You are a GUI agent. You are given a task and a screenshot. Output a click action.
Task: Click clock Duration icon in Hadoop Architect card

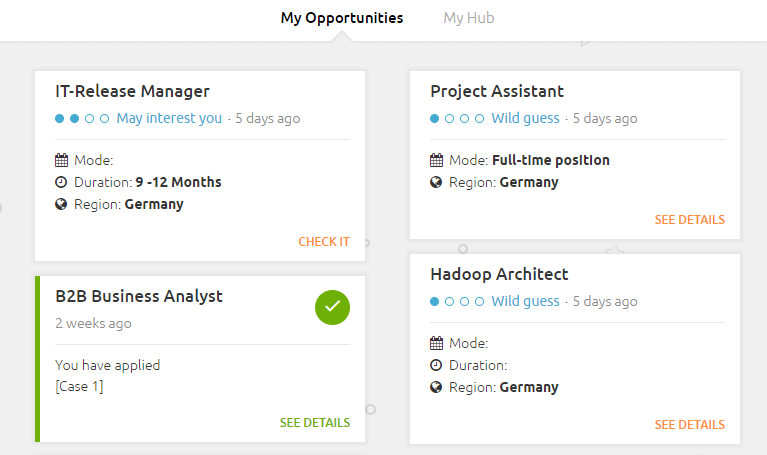436,365
